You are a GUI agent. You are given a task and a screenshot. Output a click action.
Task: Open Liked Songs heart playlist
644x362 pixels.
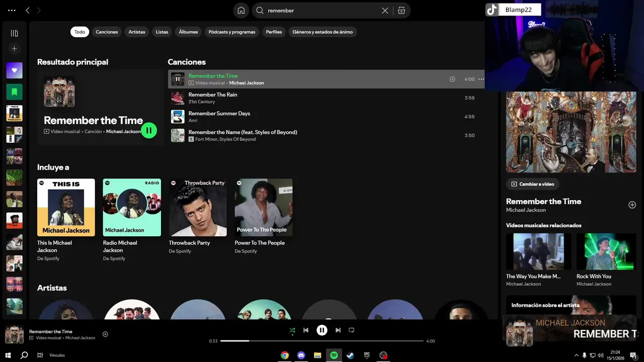pyautogui.click(x=14, y=70)
